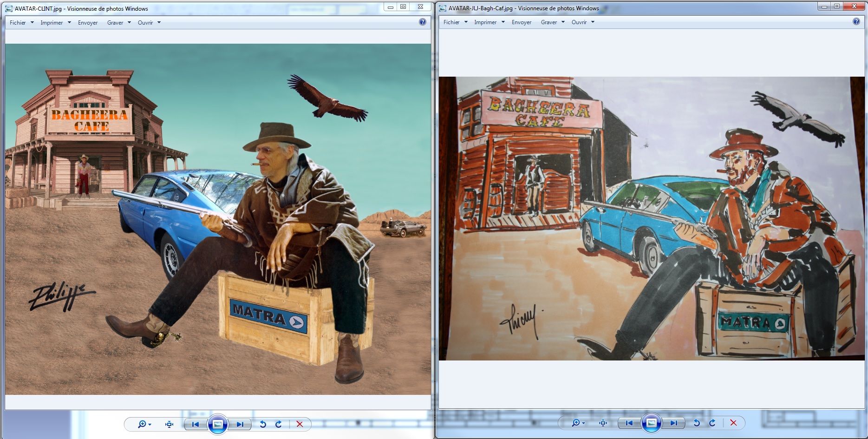The image size is (868, 439).
Task: Rotate AVATAR-CLINT image counterclockwise
Action: pos(263,424)
